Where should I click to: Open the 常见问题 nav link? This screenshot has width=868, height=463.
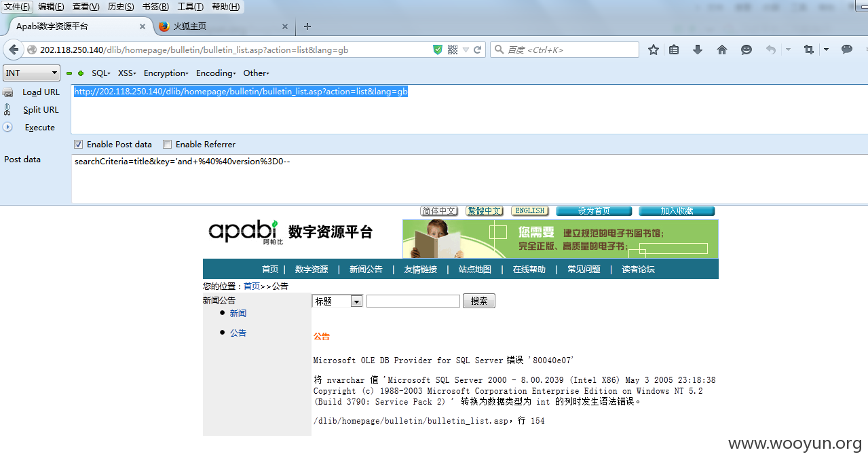tap(584, 270)
